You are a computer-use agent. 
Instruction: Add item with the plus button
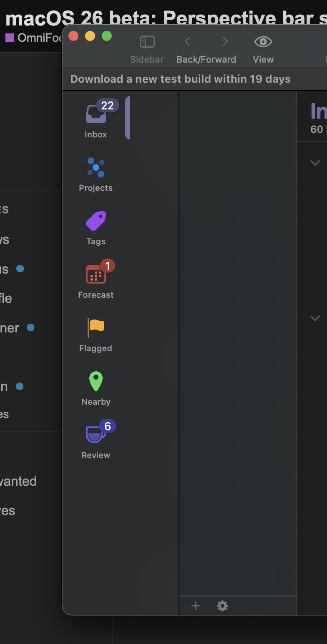point(196,606)
